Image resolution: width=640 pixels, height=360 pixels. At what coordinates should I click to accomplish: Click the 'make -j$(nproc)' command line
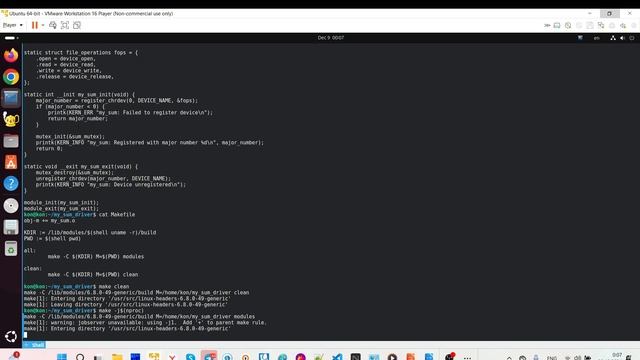pyautogui.click(x=84, y=311)
